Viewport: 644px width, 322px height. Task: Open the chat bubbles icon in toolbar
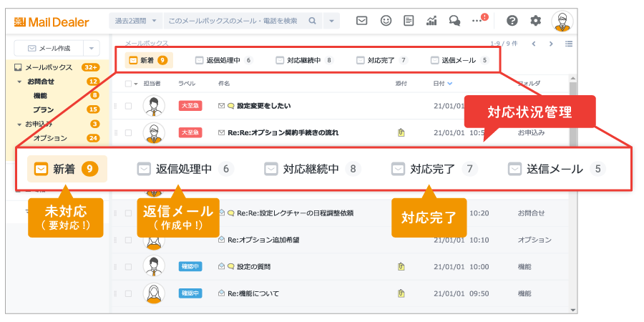[454, 21]
